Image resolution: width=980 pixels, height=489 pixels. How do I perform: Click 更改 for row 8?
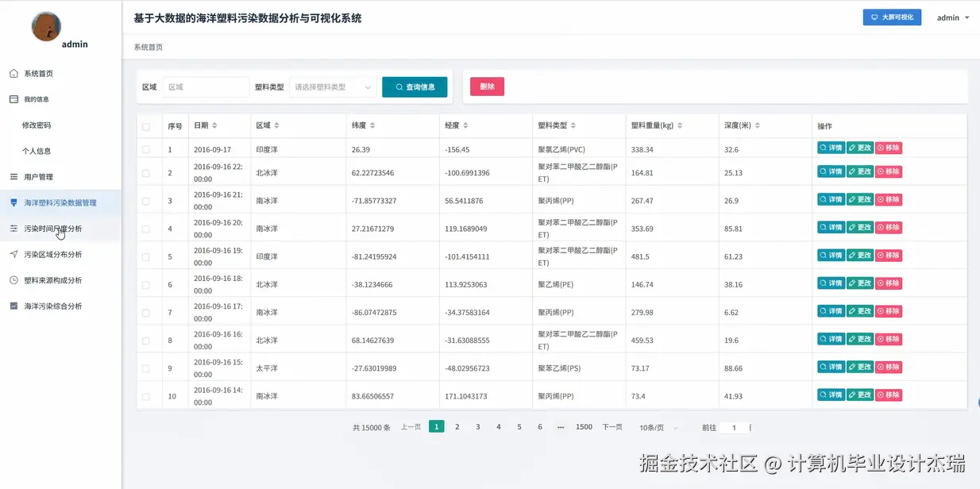(x=859, y=339)
